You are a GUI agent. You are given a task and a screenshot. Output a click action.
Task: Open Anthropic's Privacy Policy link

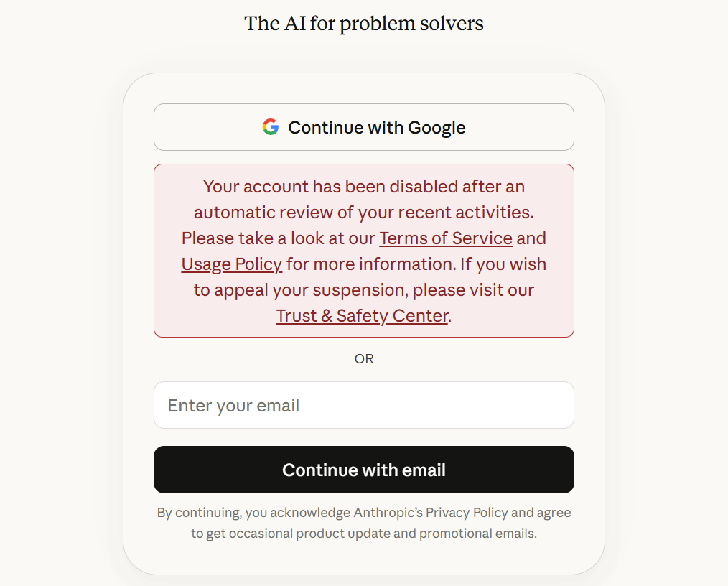467,513
